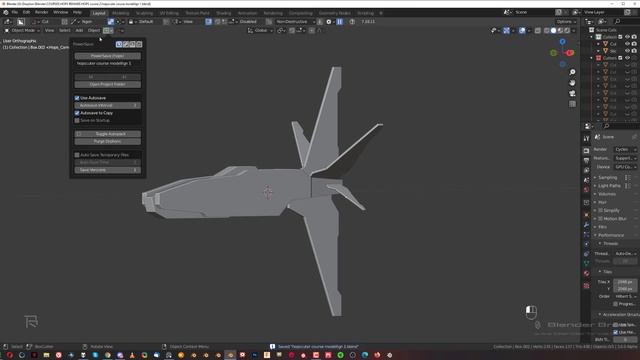This screenshot has width=640, height=360.
Task: Click the Toggle Autopack button
Action: [x=108, y=134]
